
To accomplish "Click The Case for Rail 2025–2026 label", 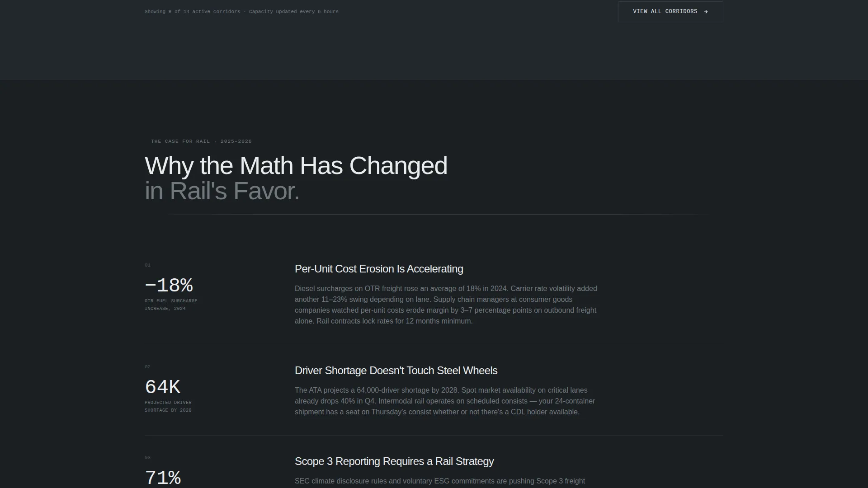I will coord(201,141).
